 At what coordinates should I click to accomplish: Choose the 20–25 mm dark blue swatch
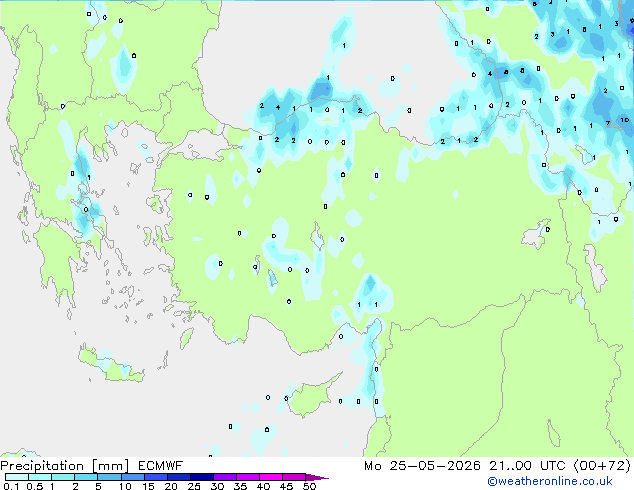(x=178, y=477)
